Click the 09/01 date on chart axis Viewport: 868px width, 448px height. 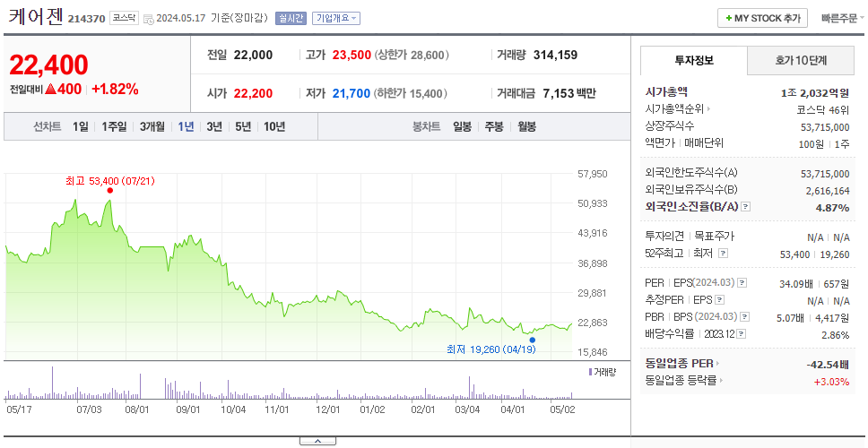(x=187, y=409)
